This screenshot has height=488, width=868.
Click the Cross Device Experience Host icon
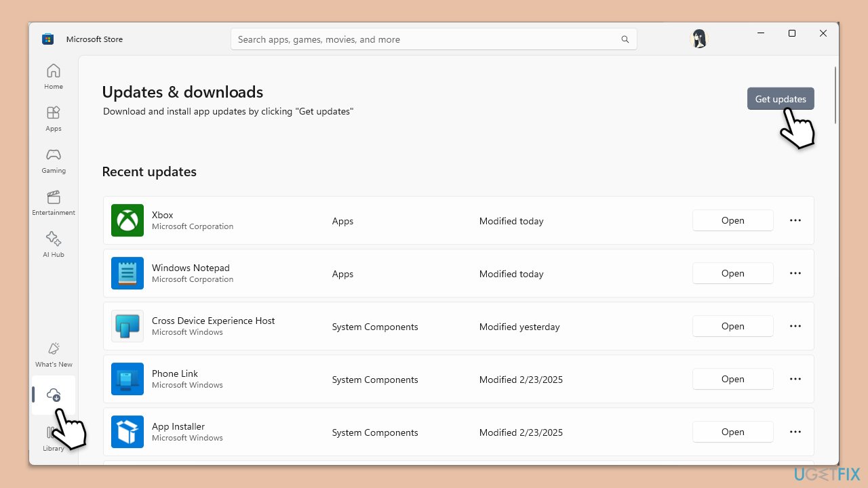point(127,326)
